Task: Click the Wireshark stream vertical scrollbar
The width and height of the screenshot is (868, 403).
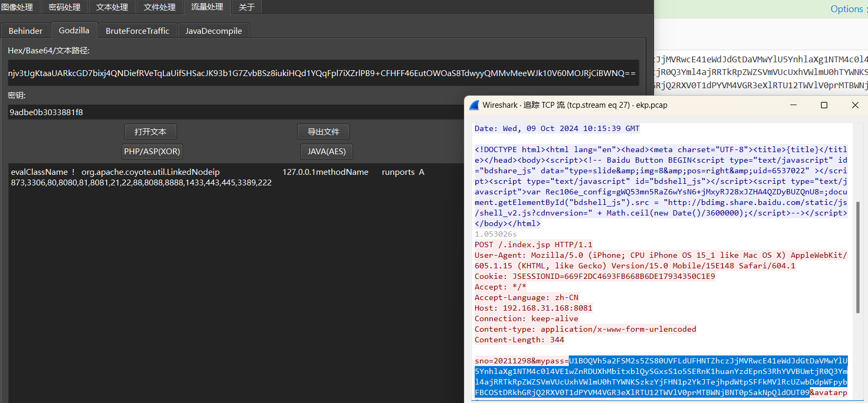Action: tap(857, 257)
